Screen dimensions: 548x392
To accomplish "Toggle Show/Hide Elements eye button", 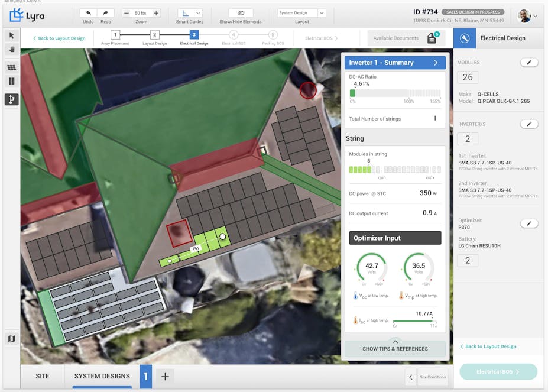I will pos(241,13).
